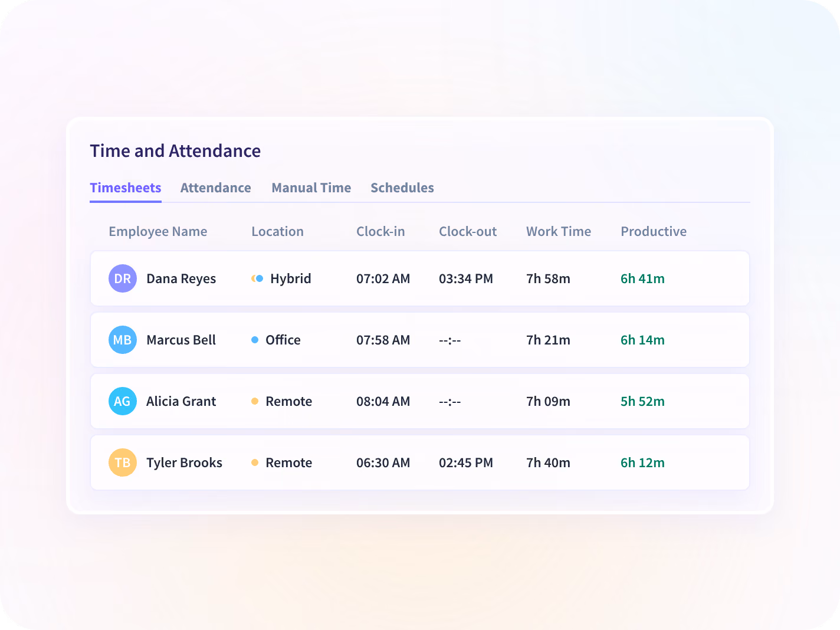Viewport: 840px width, 630px height.
Task: Click the Clock-in column header
Action: coord(380,231)
